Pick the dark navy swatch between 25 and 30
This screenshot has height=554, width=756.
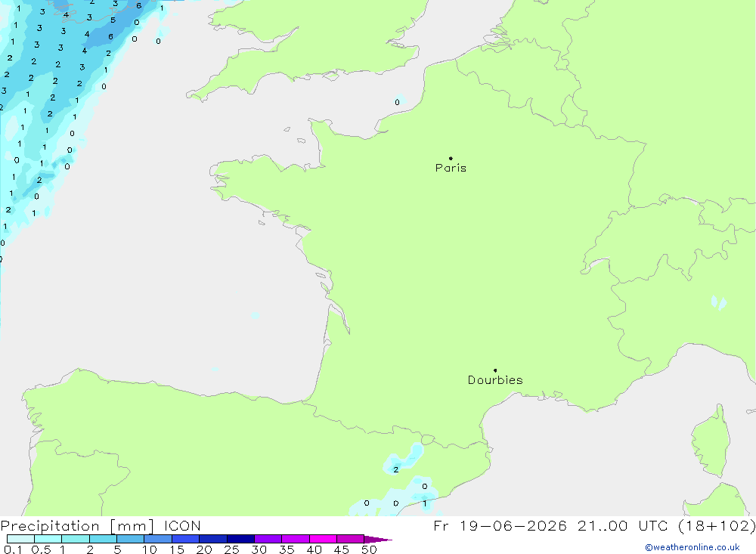[240, 539]
